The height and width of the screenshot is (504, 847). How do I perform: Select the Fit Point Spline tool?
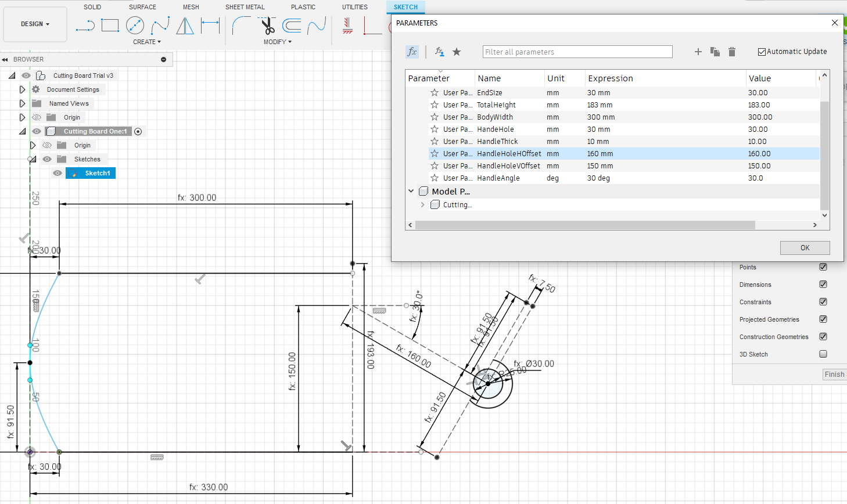[160, 25]
